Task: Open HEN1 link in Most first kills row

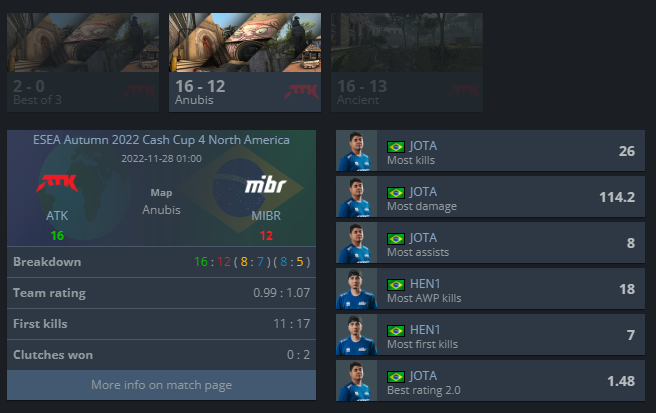Action: 425,330
